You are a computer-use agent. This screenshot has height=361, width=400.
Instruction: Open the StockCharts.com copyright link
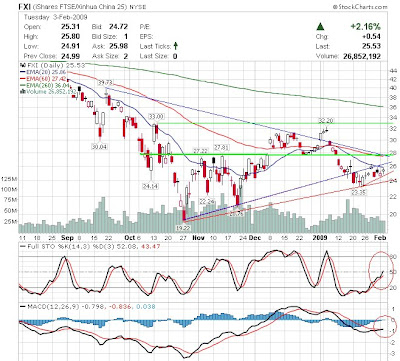(x=360, y=7)
